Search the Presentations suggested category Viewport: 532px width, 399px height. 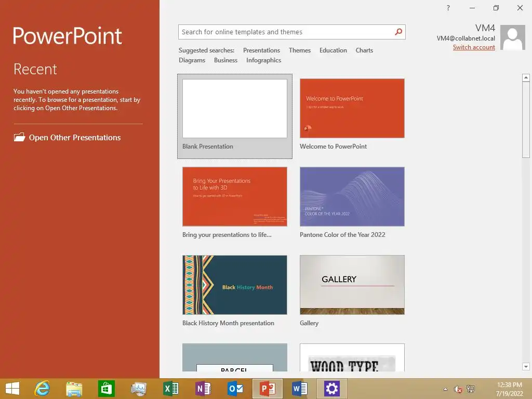point(261,50)
